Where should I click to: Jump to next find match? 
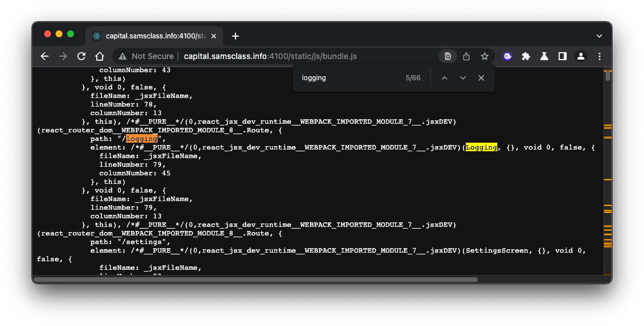(463, 78)
